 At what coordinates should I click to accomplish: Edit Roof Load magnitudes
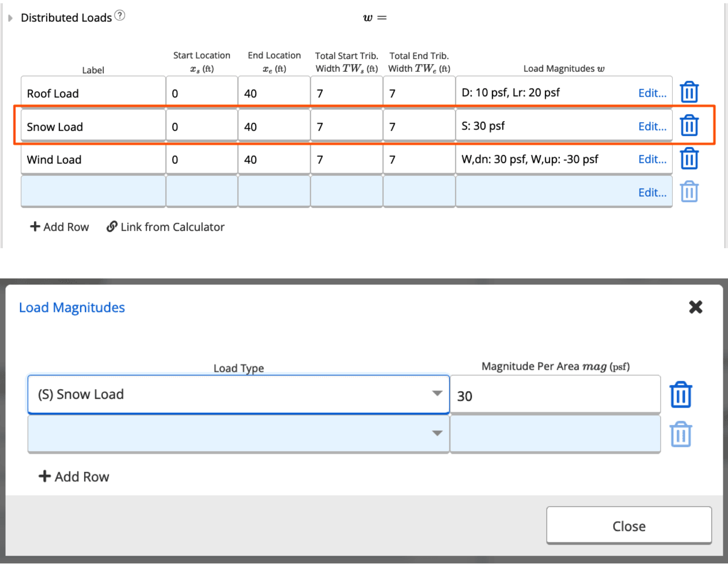[x=652, y=93]
